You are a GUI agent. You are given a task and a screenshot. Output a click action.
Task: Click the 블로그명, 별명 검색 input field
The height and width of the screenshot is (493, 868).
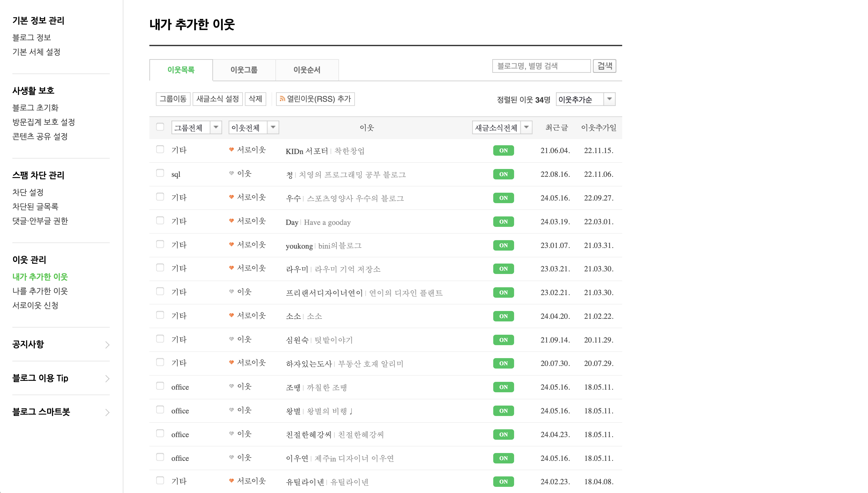541,66
